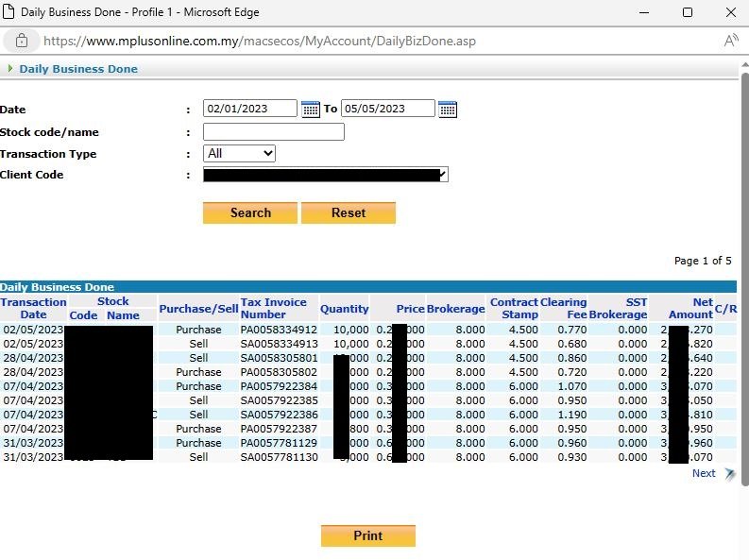
Task: Go to the Next page link
Action: click(704, 473)
